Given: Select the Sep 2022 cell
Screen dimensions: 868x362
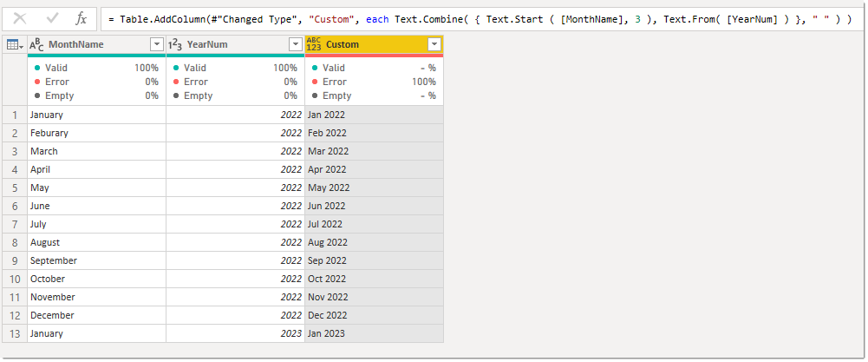Looking at the screenshot, I should coord(375,260).
